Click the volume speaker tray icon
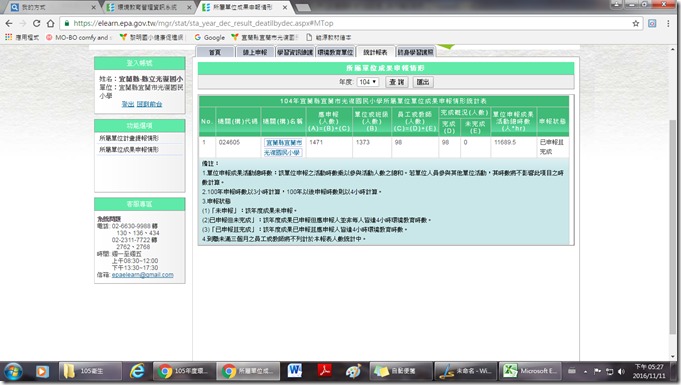Screen dimensions: 681x385 click(621, 372)
